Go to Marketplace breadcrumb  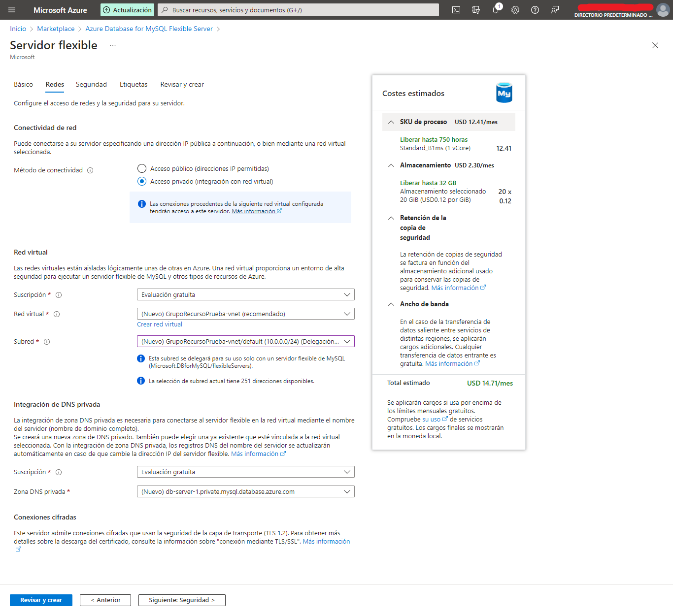[x=56, y=29]
